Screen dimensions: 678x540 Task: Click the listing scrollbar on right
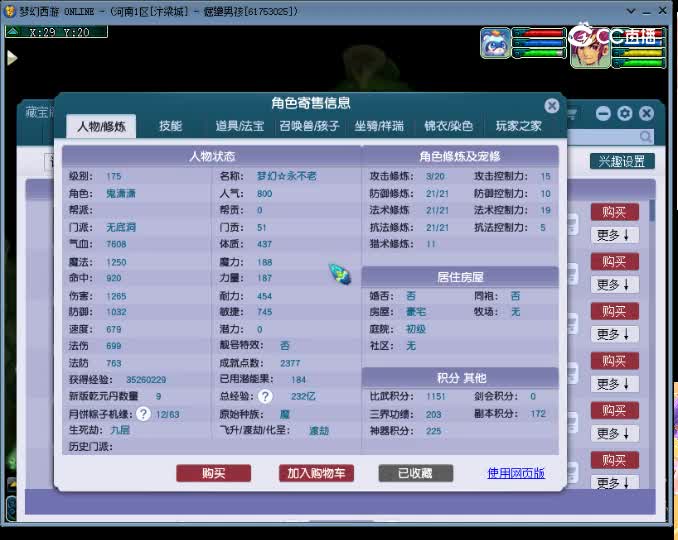pyautogui.click(x=652, y=210)
